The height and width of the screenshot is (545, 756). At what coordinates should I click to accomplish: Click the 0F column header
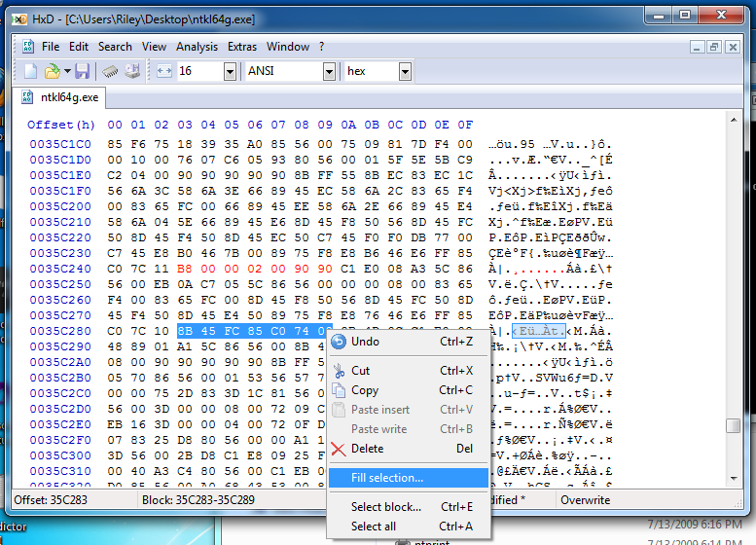(465, 125)
